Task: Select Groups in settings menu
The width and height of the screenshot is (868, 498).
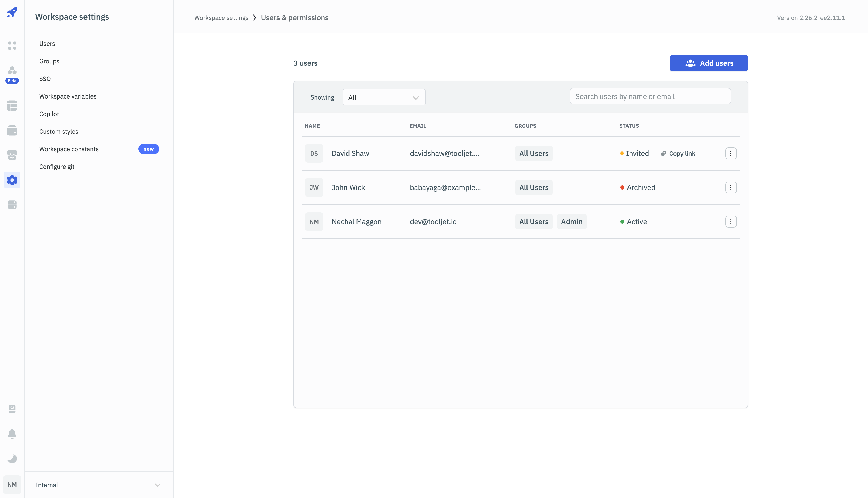Action: coord(49,61)
